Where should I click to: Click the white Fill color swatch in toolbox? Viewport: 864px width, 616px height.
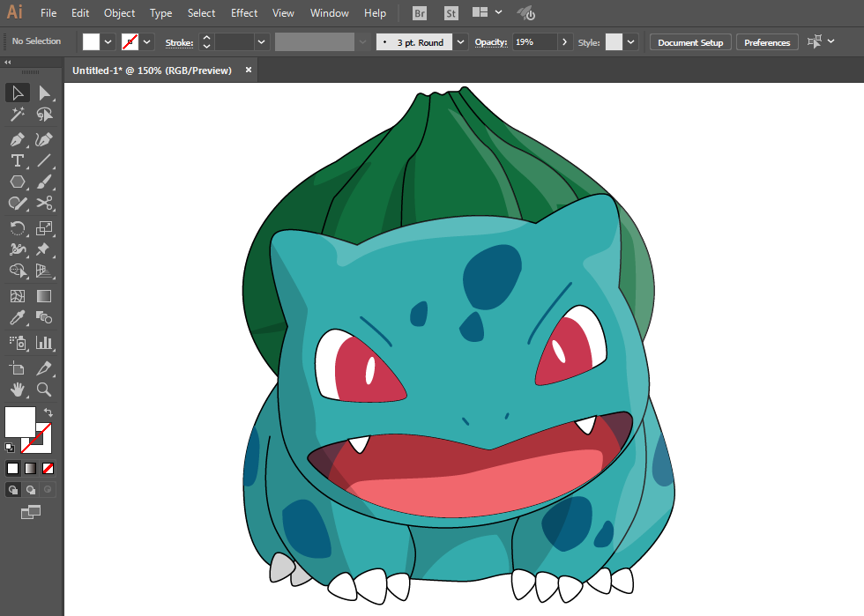19,421
